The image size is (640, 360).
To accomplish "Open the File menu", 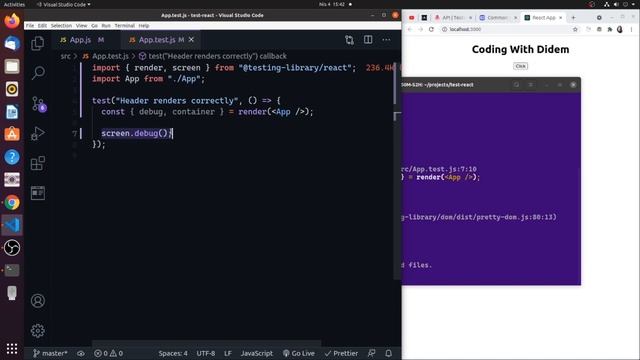I will [30, 26].
